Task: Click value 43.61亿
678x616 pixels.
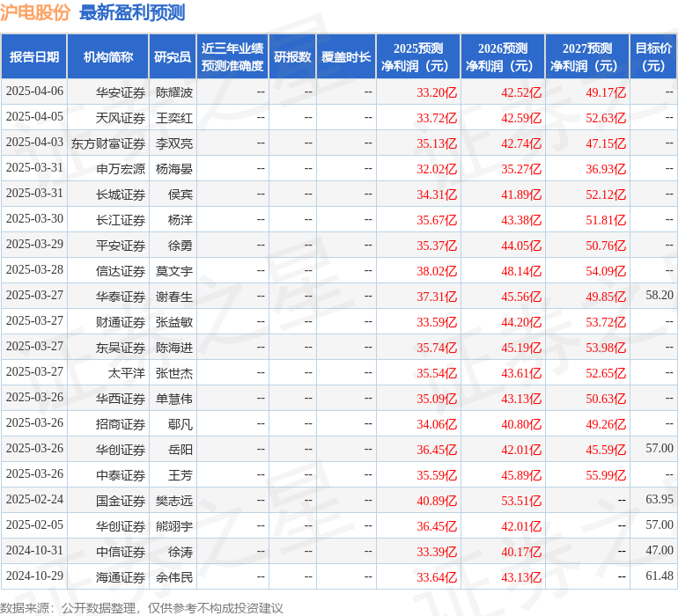Action: pos(521,373)
